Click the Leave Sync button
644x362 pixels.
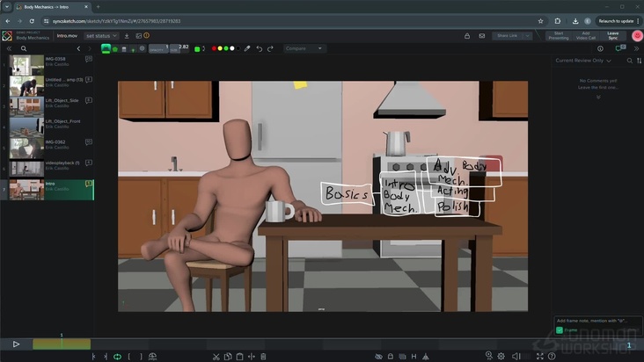pos(612,36)
